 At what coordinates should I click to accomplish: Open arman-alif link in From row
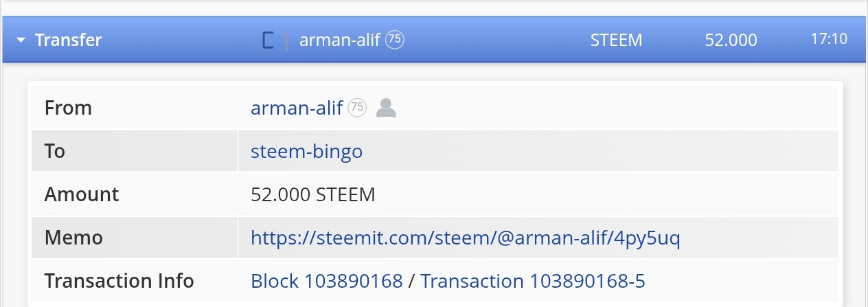pyautogui.click(x=297, y=108)
